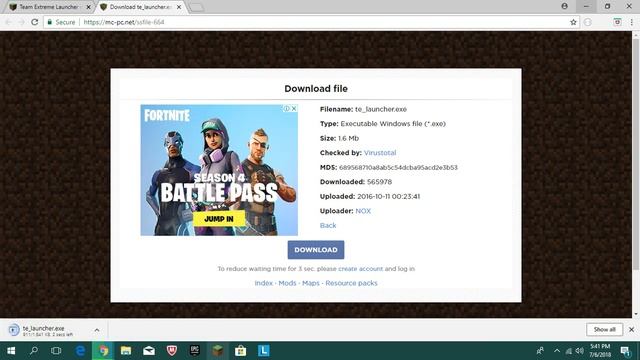The width and height of the screenshot is (640, 360).
Task: Launch Microsoft Edge from taskbar
Action: point(80,351)
